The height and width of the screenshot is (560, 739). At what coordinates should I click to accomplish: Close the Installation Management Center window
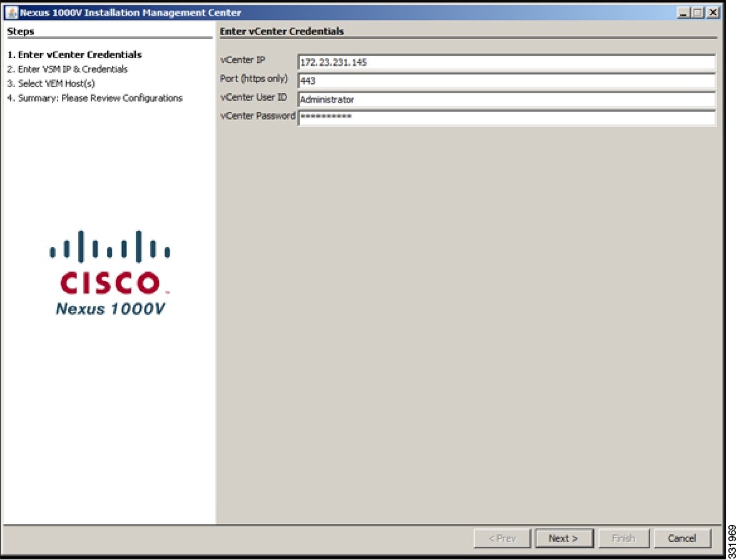coord(713,13)
